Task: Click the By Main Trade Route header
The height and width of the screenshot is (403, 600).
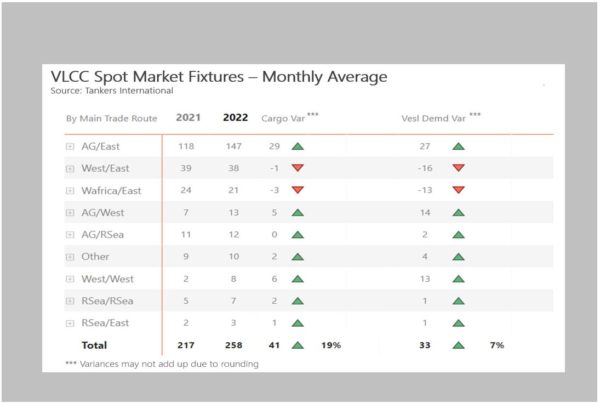Action: pyautogui.click(x=111, y=119)
